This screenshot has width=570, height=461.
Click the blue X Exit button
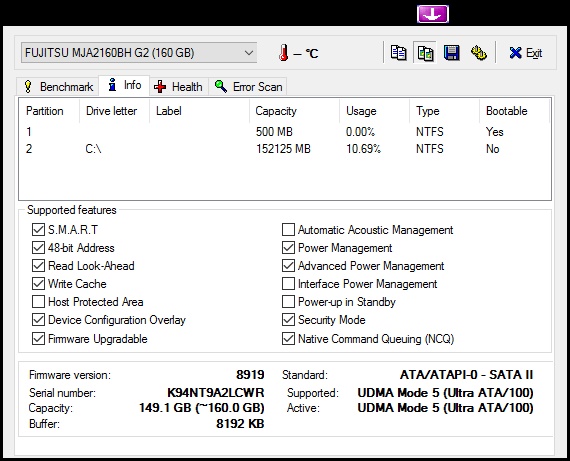[x=525, y=53]
